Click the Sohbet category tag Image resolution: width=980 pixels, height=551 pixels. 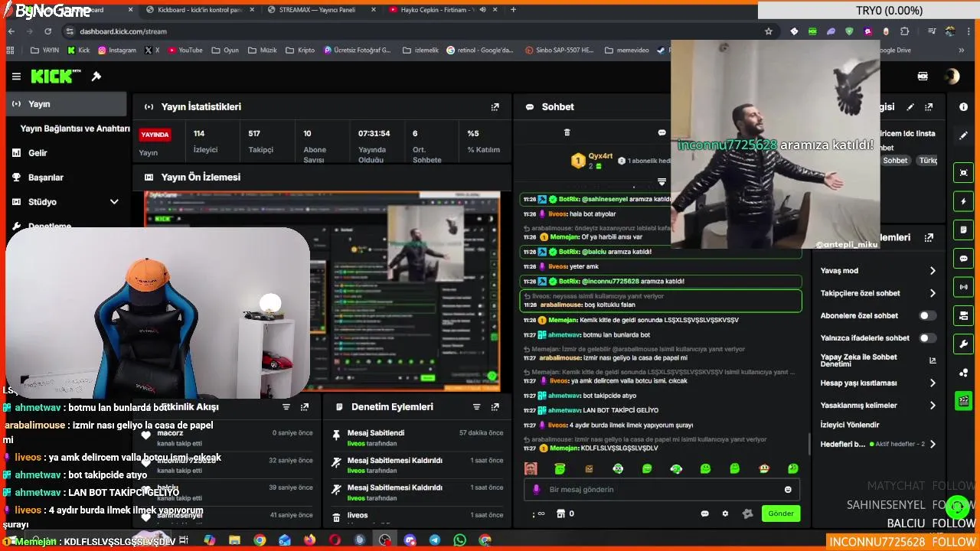click(x=895, y=161)
